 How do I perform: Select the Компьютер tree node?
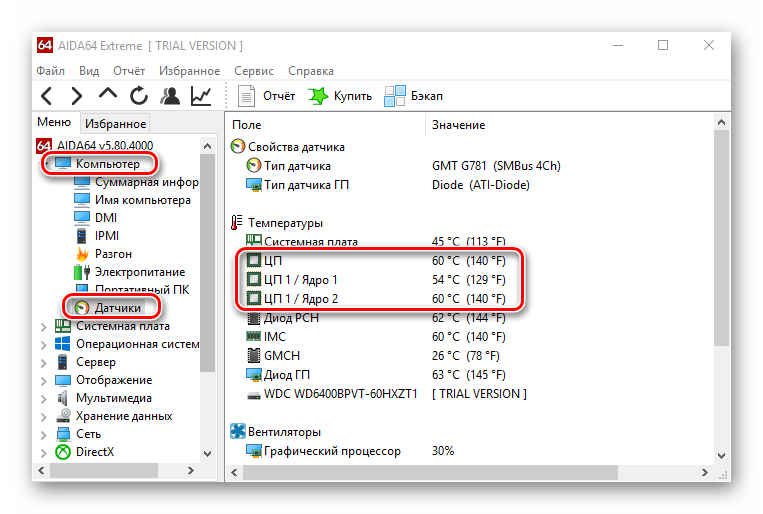[98, 164]
